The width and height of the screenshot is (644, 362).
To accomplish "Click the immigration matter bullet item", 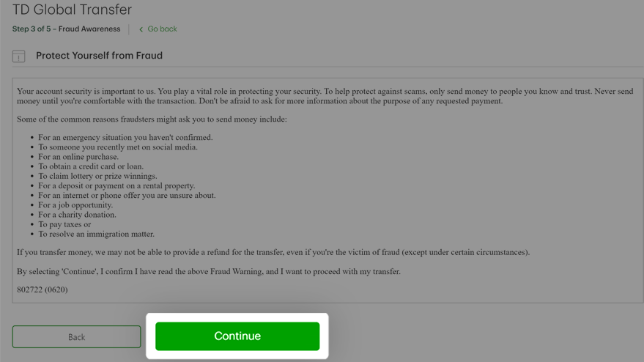I will click(97, 234).
